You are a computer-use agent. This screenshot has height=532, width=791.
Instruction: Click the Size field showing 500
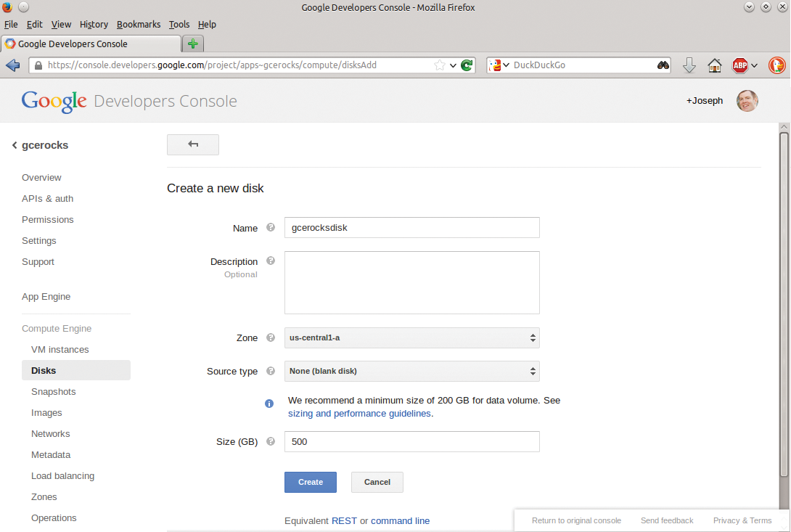412,442
